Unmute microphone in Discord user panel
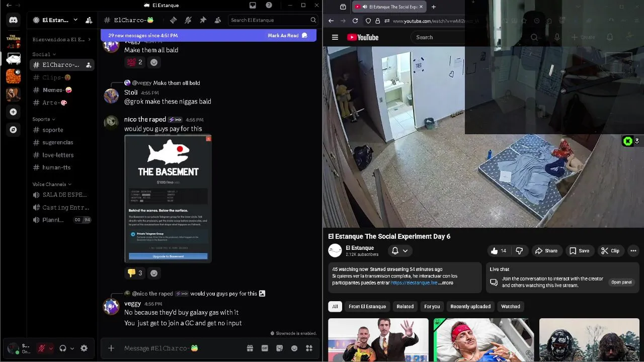The width and height of the screenshot is (644, 362). coord(42,348)
